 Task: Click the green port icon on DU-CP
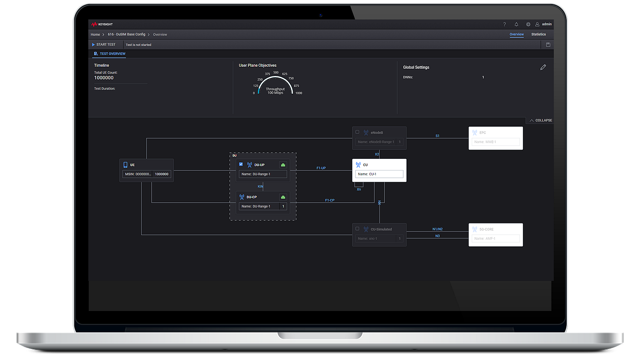coord(283,197)
